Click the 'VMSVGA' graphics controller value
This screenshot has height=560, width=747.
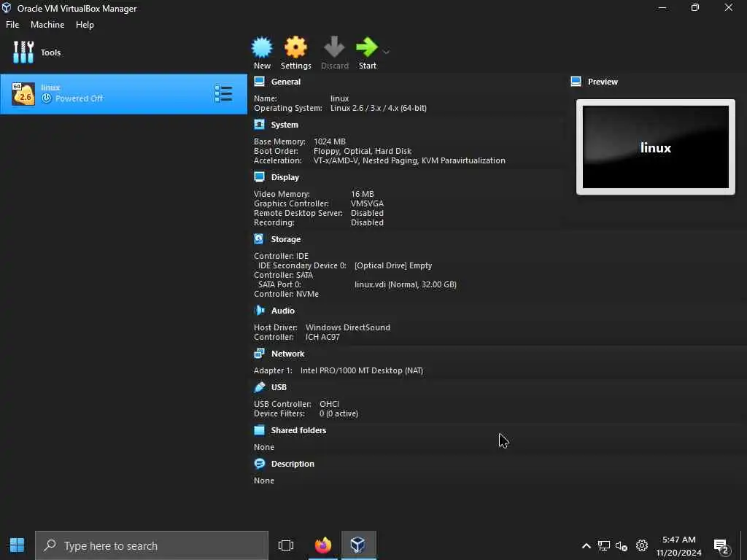tap(367, 203)
